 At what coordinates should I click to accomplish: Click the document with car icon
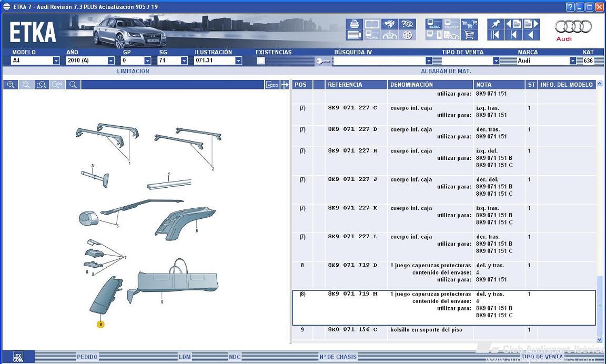(x=451, y=35)
